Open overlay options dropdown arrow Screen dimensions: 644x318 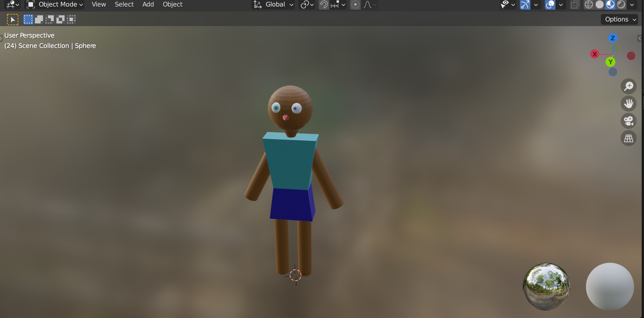tap(561, 5)
